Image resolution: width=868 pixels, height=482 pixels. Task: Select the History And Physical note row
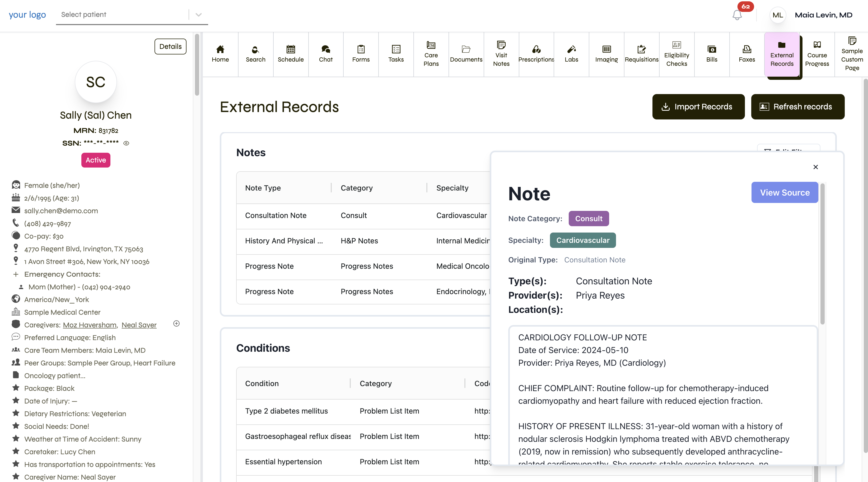363,241
